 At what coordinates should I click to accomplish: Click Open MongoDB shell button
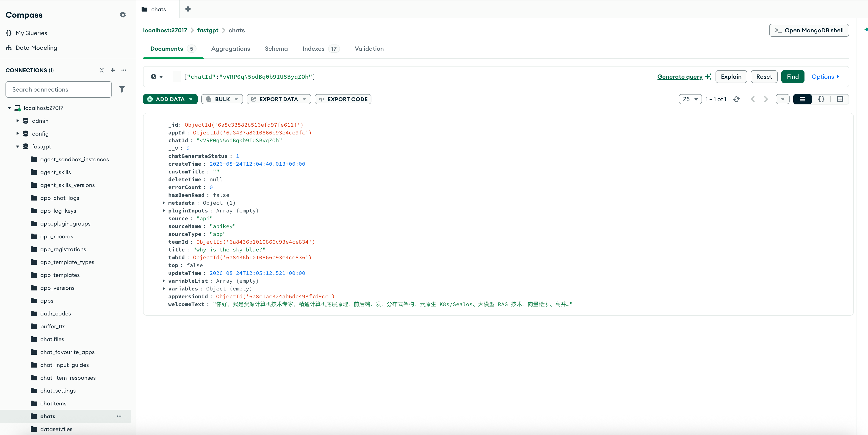809,30
